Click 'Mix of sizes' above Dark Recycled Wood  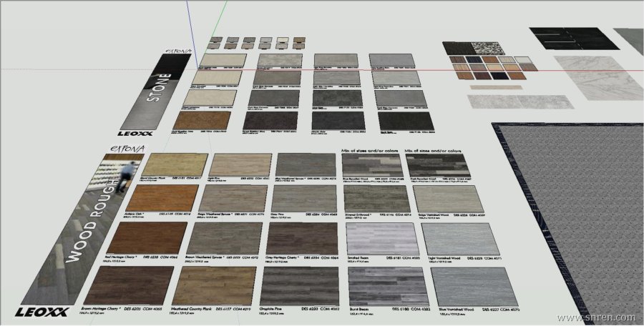pos(433,151)
